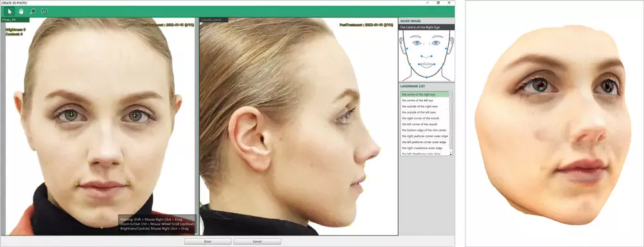Switch to the Cephalo_Lateral panel tab
The width and height of the screenshot is (644, 247).
(x=214, y=20)
